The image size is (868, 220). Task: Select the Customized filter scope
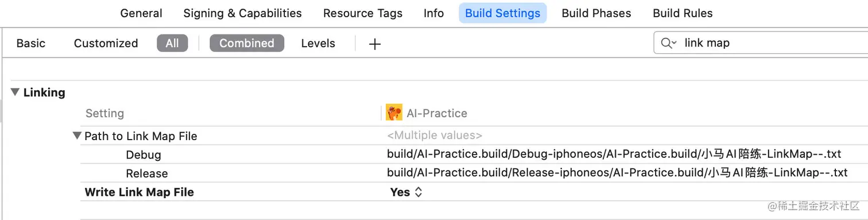coord(106,43)
